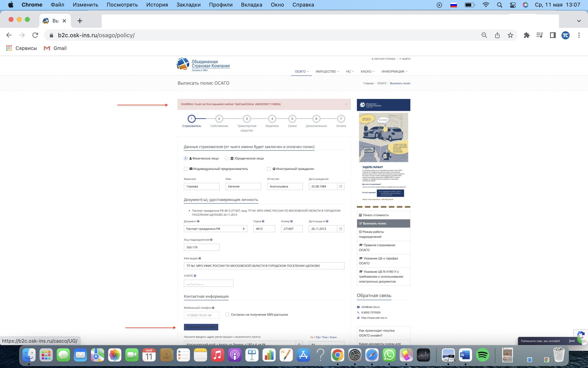Click the help icon next to Документ

(x=198, y=221)
